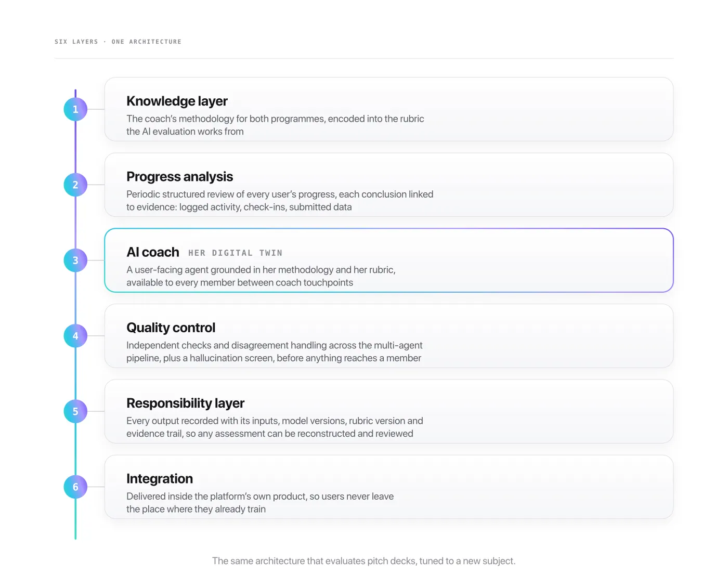The height and width of the screenshot is (587, 728).
Task: Click the Integration card title
Action: tap(160, 479)
